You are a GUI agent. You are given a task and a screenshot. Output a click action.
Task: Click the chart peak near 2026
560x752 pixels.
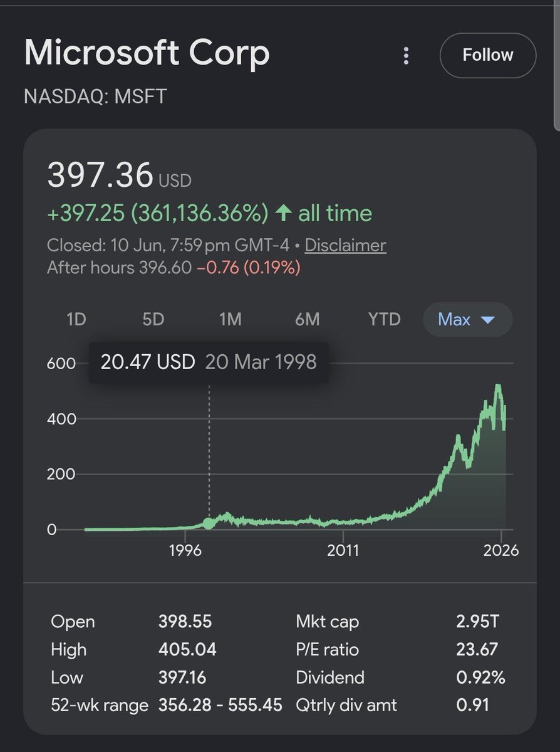coord(498,386)
